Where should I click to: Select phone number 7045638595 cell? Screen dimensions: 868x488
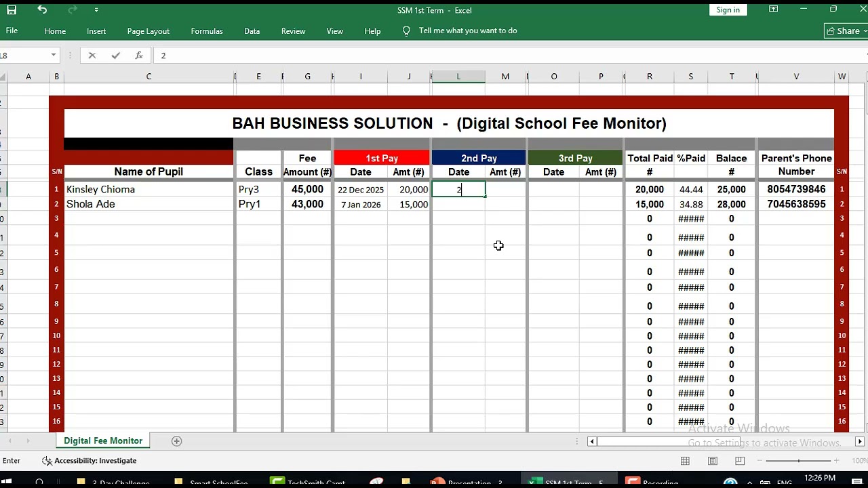coord(796,204)
